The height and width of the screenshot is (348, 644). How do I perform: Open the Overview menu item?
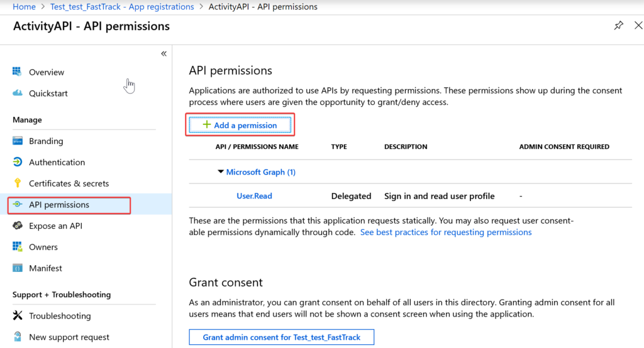(x=47, y=72)
